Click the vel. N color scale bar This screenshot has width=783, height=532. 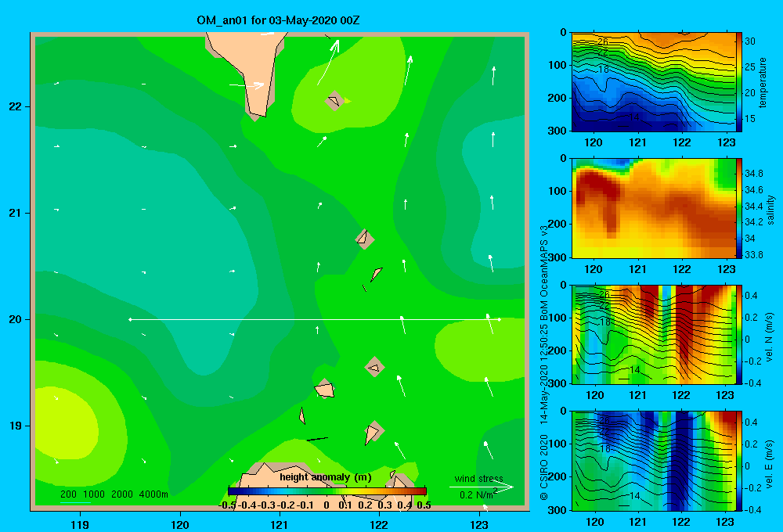tap(738, 334)
